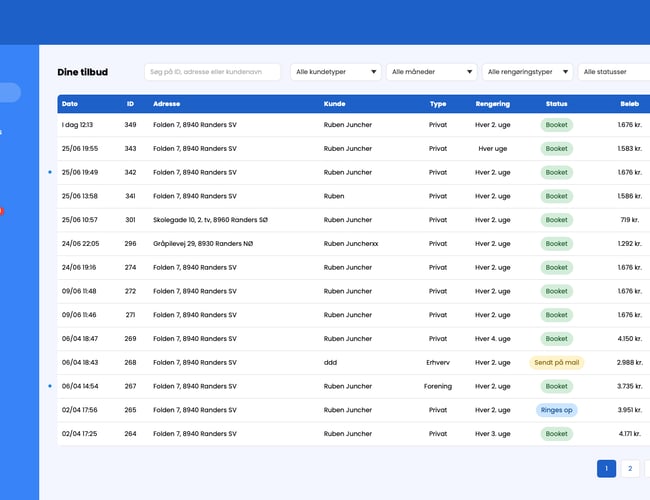Open the 'Alle rengøringstyper' dropdown

point(527,72)
